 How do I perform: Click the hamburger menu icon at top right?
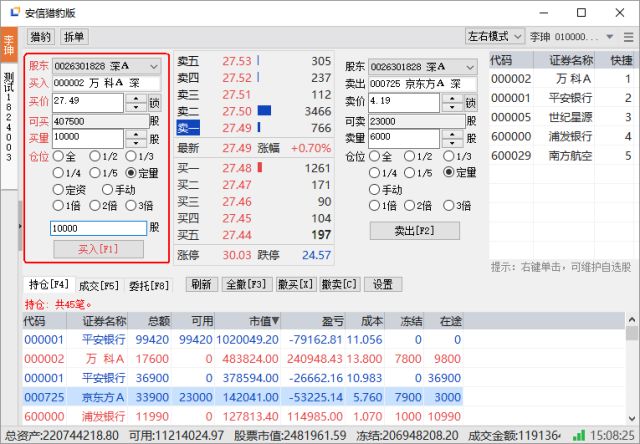629,37
